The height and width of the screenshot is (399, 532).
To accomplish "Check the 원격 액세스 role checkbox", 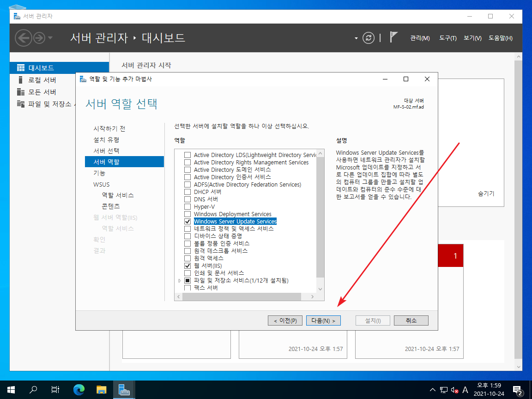I will pyautogui.click(x=187, y=258).
